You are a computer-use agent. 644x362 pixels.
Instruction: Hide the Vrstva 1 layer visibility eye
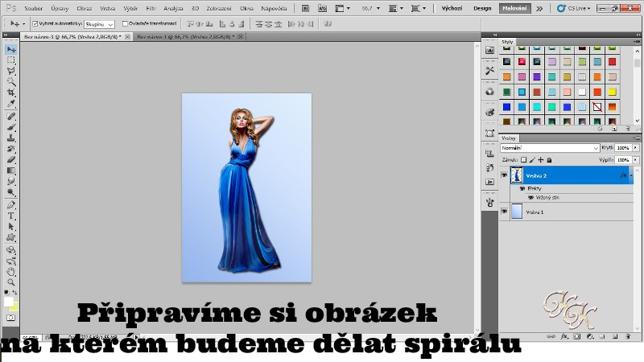click(505, 212)
